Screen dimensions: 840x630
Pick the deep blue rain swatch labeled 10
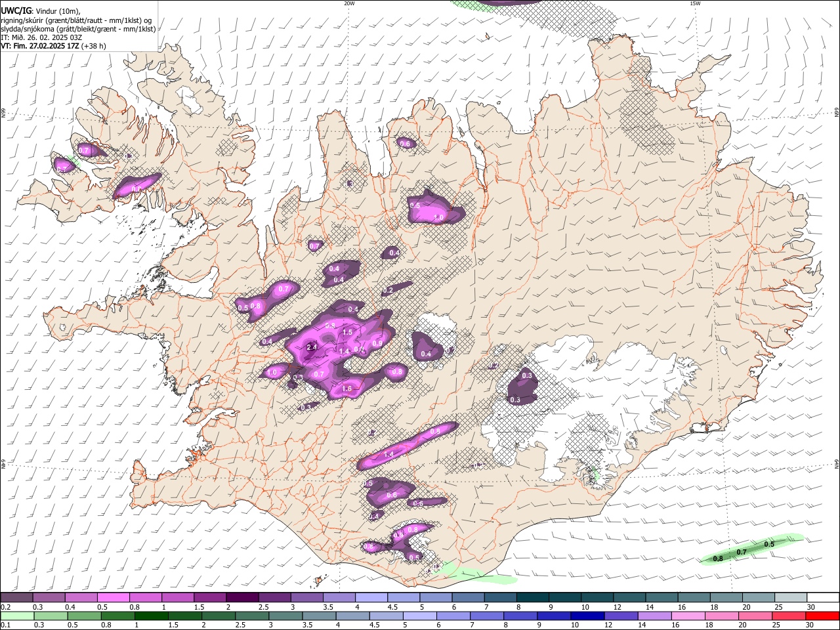587,616
